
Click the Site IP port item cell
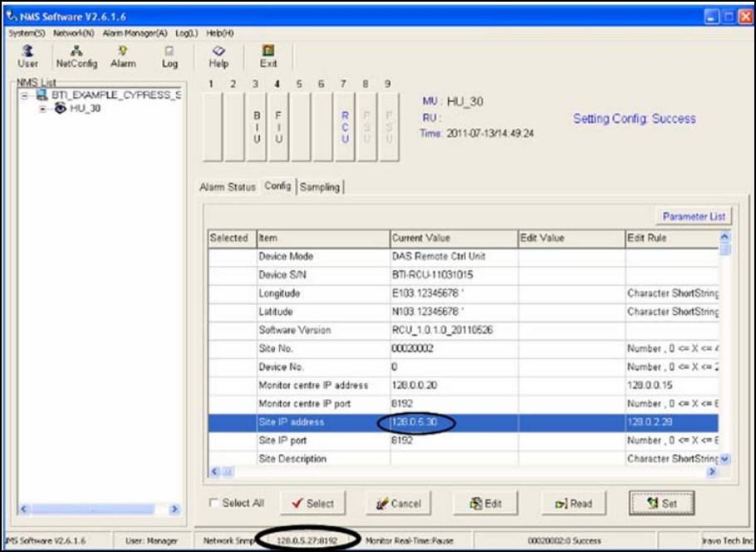[x=323, y=441]
